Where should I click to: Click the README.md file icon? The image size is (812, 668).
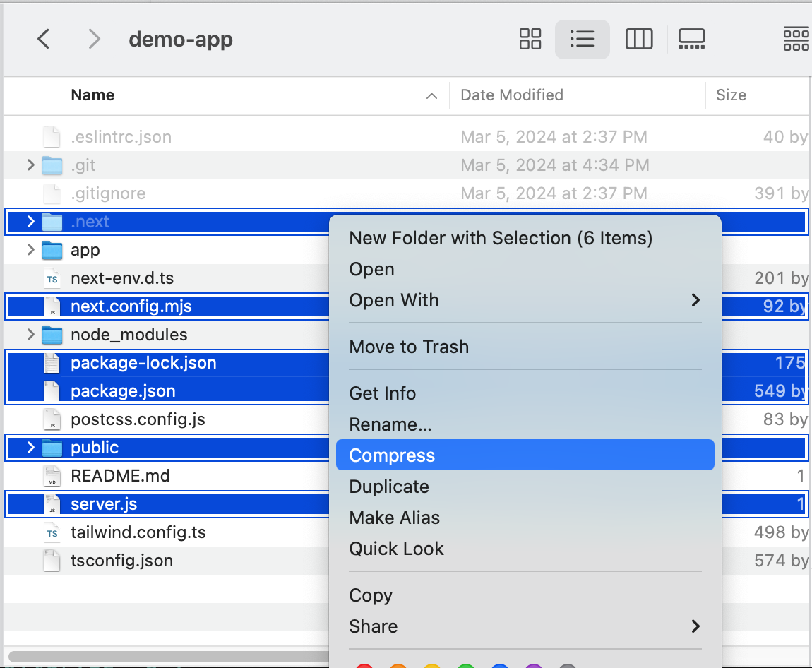52,476
